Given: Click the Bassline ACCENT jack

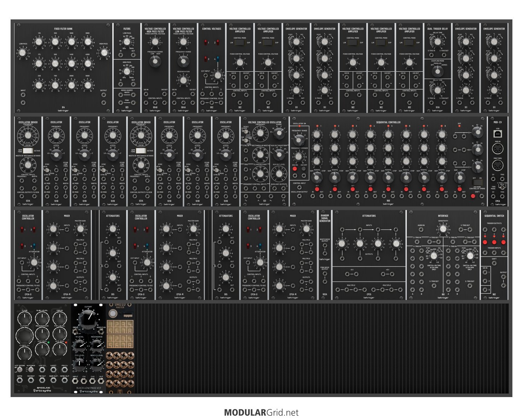Looking at the screenshot, I should [x=31, y=380].
